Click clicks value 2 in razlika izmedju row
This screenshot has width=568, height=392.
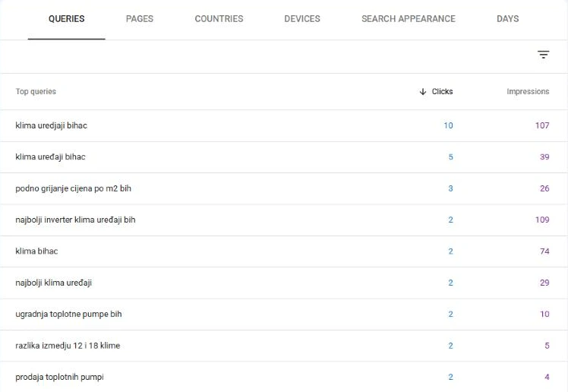click(450, 346)
